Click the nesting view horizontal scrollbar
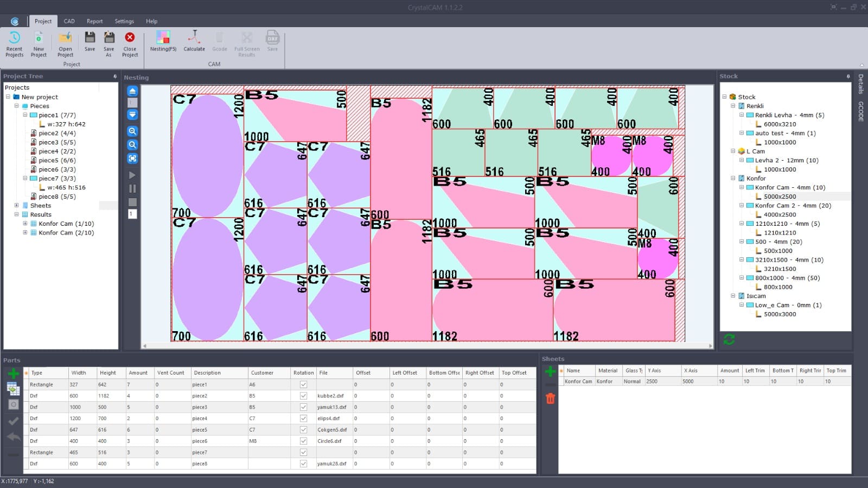868x488 pixels. (427, 346)
